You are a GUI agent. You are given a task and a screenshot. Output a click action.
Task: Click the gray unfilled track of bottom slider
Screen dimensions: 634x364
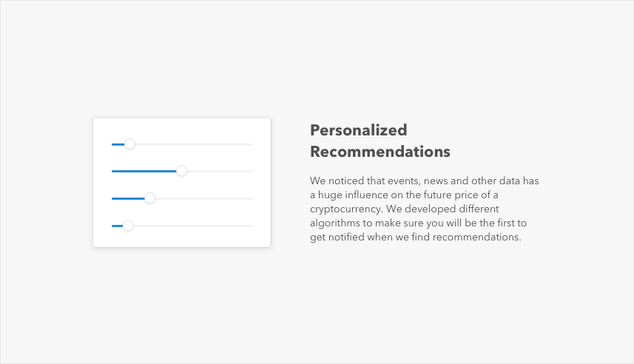click(x=194, y=226)
